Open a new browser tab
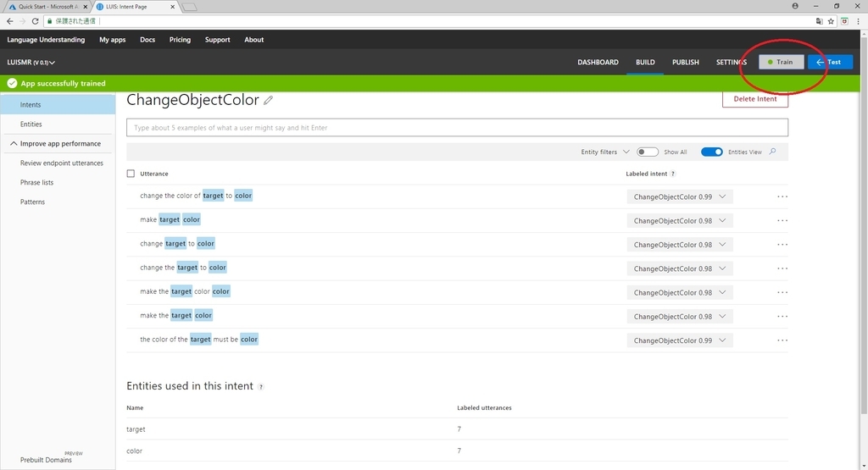Image resolution: width=868 pixels, height=470 pixels. tap(189, 7)
